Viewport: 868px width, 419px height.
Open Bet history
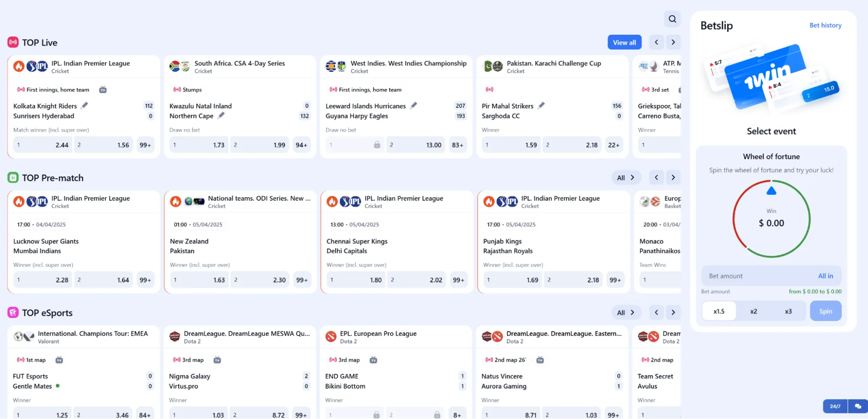[x=825, y=26]
